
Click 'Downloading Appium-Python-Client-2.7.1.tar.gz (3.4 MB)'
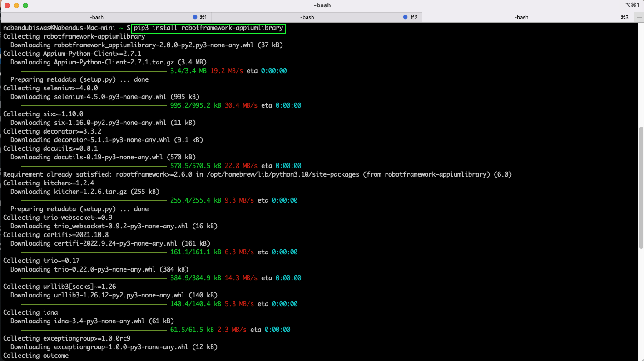pos(109,62)
